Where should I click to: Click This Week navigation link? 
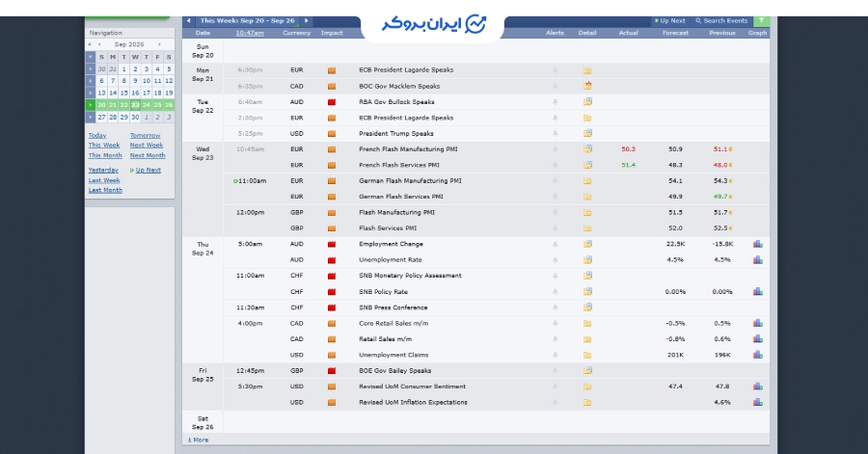(x=104, y=146)
